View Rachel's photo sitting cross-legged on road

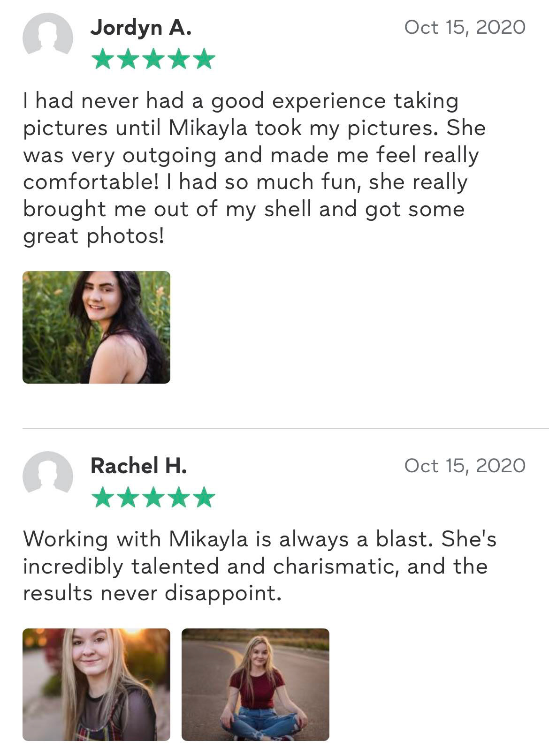pos(255,684)
